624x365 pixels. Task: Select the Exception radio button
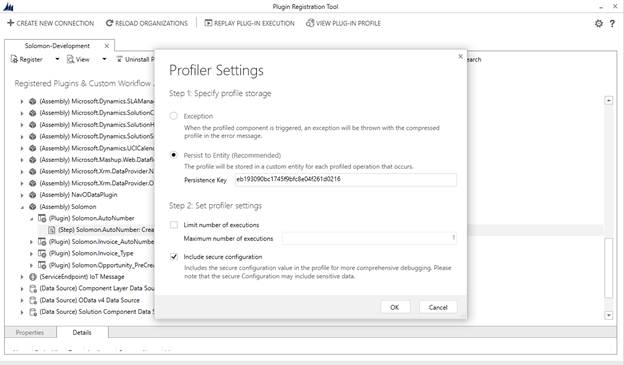[x=174, y=116]
